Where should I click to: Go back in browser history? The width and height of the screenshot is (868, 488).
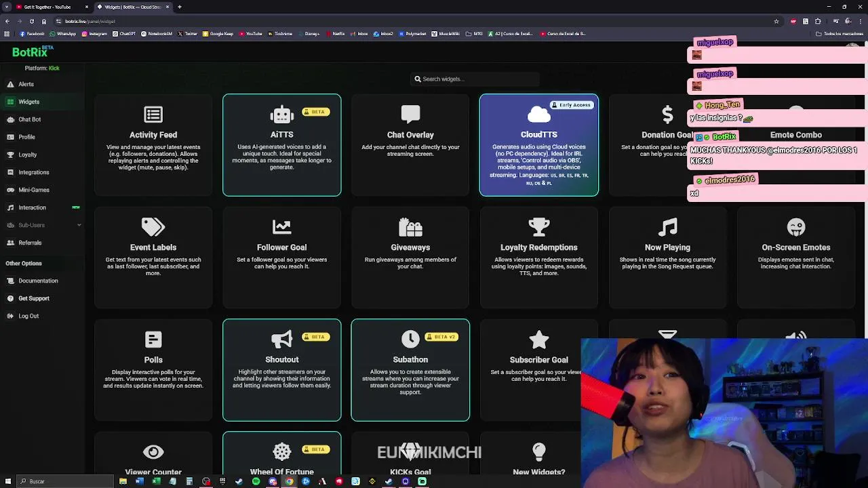click(x=7, y=21)
